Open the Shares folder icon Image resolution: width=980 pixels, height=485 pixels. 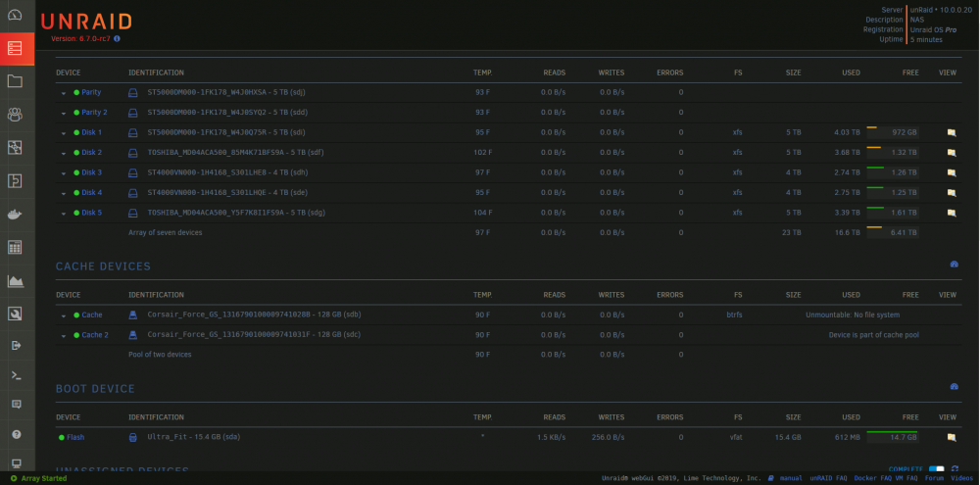tap(15, 81)
